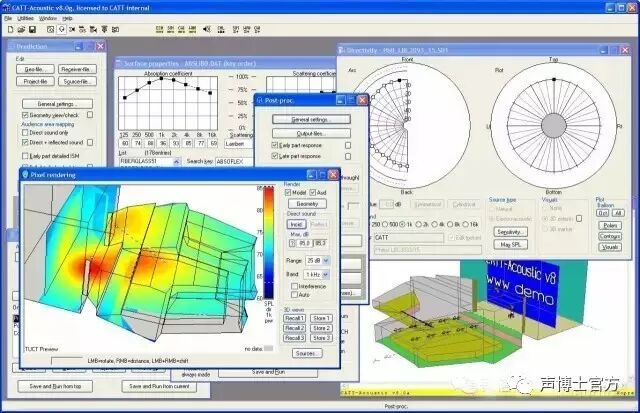This screenshot has height=413, width=640.
Task: Click the Geo-file button
Action: click(35, 69)
